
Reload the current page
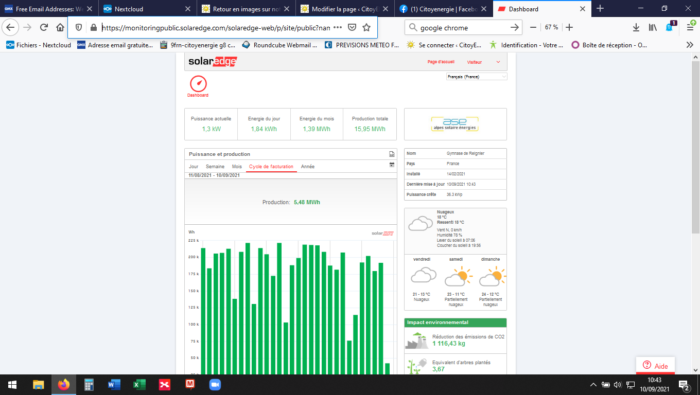(x=43, y=27)
